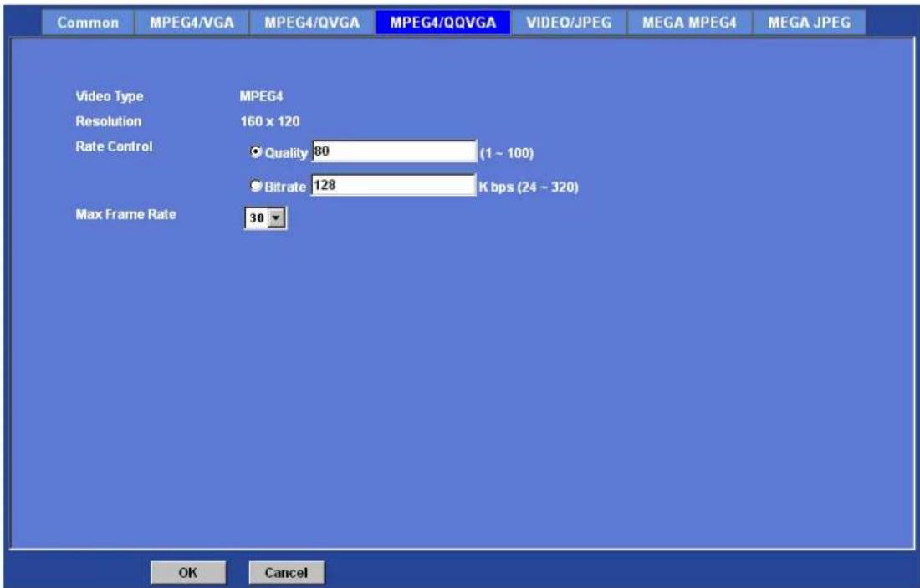Select the Quality rate control radio button
This screenshot has width=920, height=588.
click(x=256, y=152)
